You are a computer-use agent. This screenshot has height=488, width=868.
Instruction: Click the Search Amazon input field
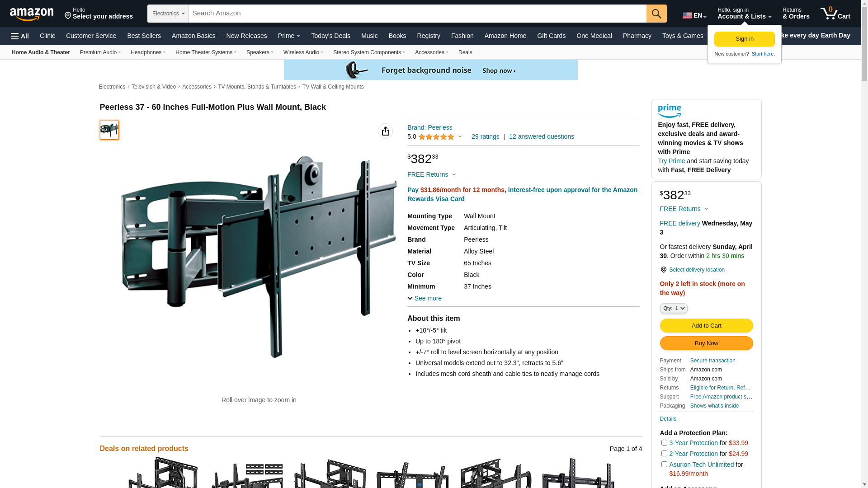click(x=417, y=14)
